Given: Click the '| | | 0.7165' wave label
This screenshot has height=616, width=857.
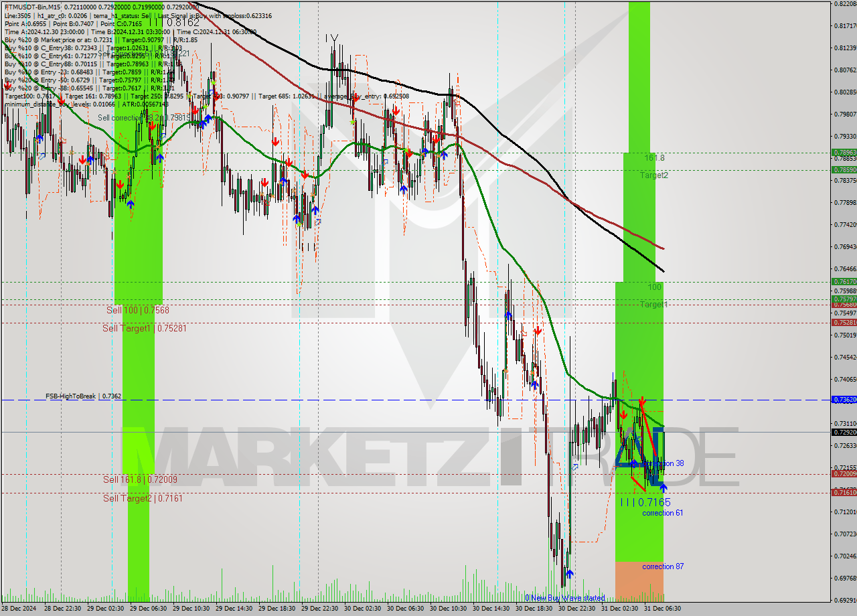Looking at the screenshot, I should tap(645, 502).
